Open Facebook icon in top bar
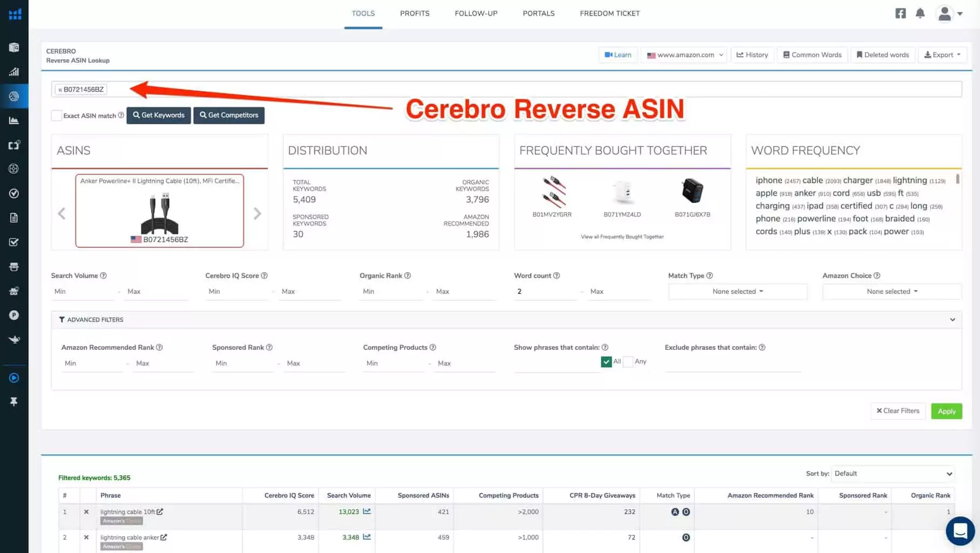Viewport: 980px width, 553px height. pos(901,14)
